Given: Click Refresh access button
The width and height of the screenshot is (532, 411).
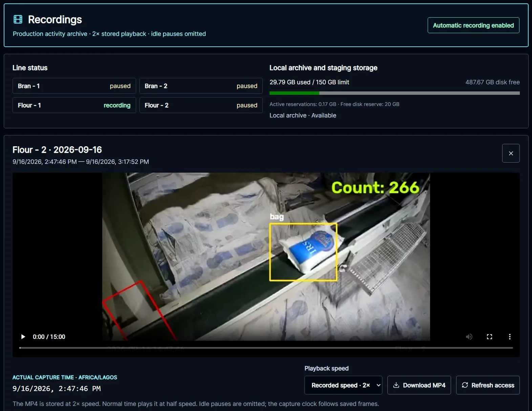Looking at the screenshot, I should pos(488,385).
